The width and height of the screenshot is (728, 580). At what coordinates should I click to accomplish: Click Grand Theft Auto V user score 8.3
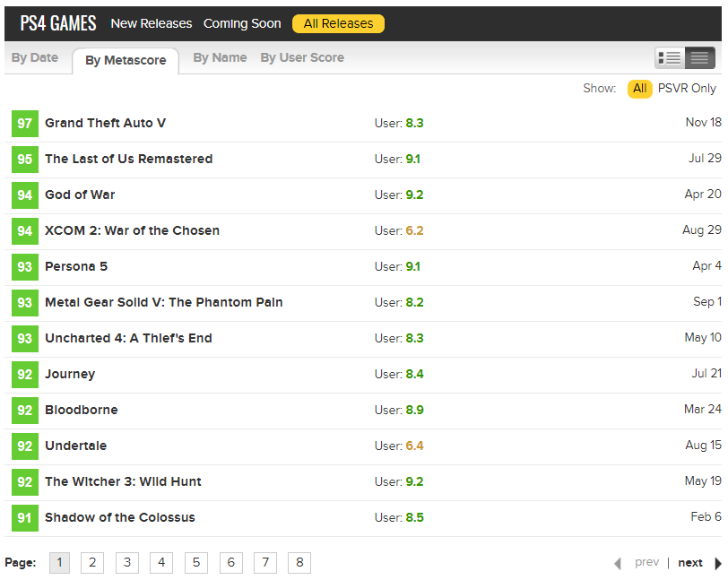(x=414, y=123)
